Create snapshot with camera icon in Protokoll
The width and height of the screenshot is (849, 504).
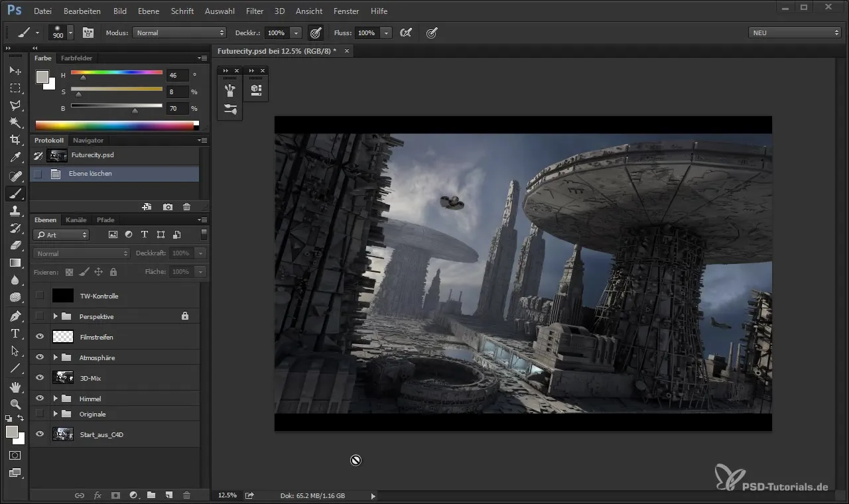click(x=168, y=207)
